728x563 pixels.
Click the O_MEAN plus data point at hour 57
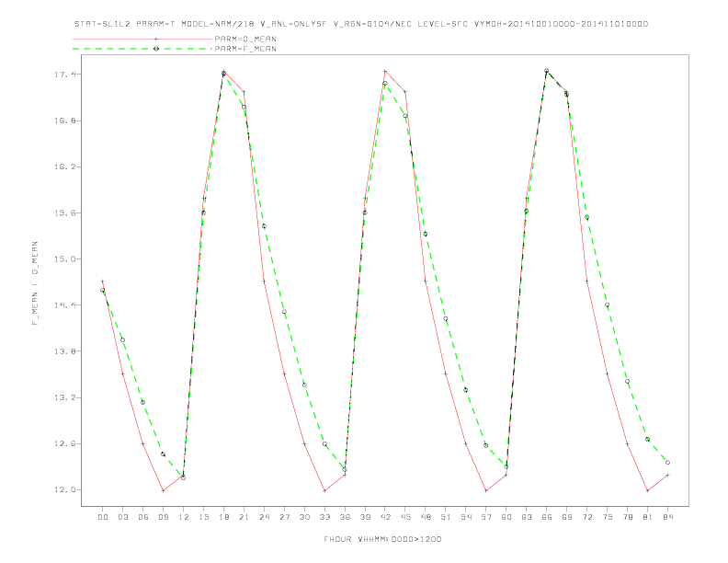486,490
